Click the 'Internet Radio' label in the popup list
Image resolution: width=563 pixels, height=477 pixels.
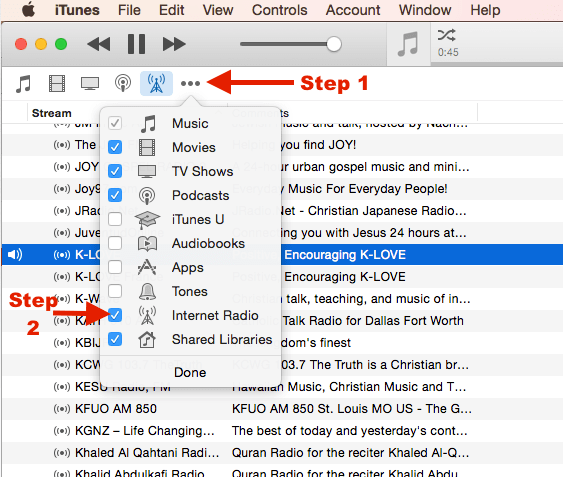point(215,315)
